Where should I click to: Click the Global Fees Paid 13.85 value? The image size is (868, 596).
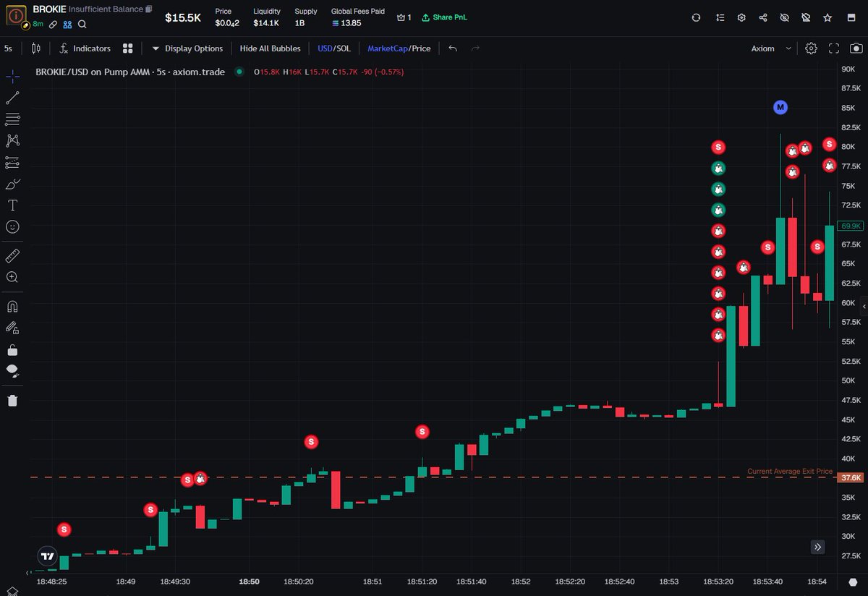pos(346,23)
